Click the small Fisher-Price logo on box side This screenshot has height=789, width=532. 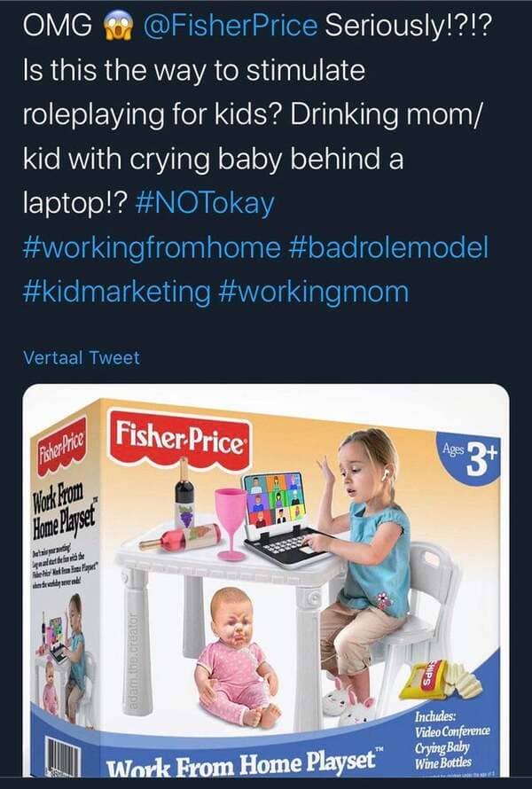point(61,445)
